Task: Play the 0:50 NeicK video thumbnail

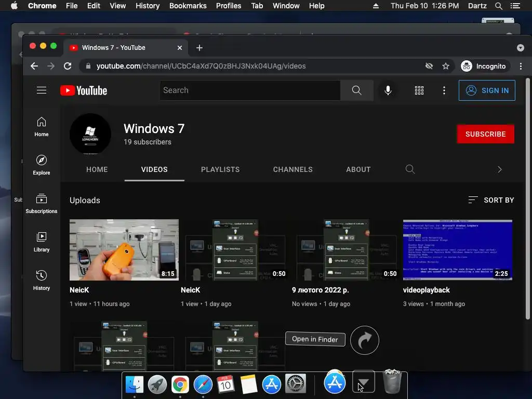Action: tap(235, 250)
